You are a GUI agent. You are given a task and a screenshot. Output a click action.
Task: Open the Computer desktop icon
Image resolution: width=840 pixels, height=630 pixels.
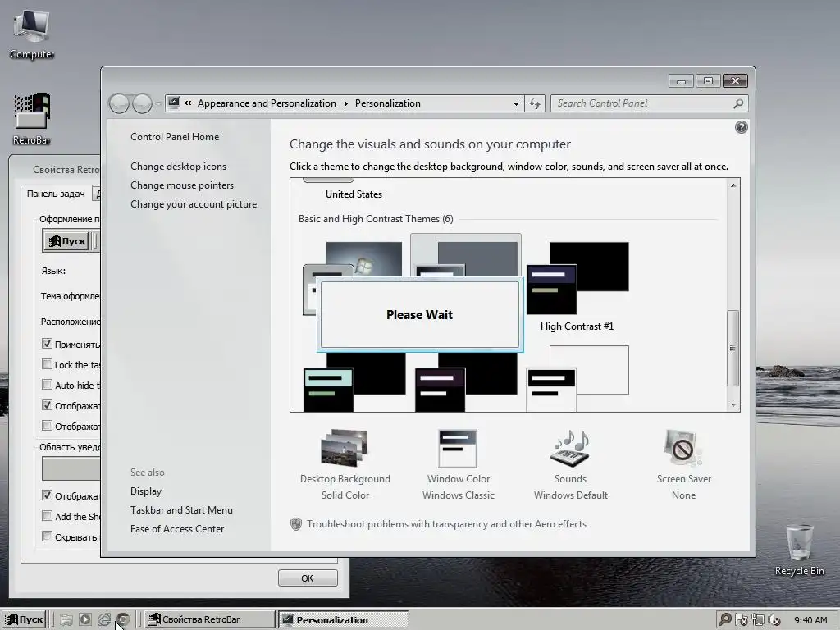pos(32,34)
